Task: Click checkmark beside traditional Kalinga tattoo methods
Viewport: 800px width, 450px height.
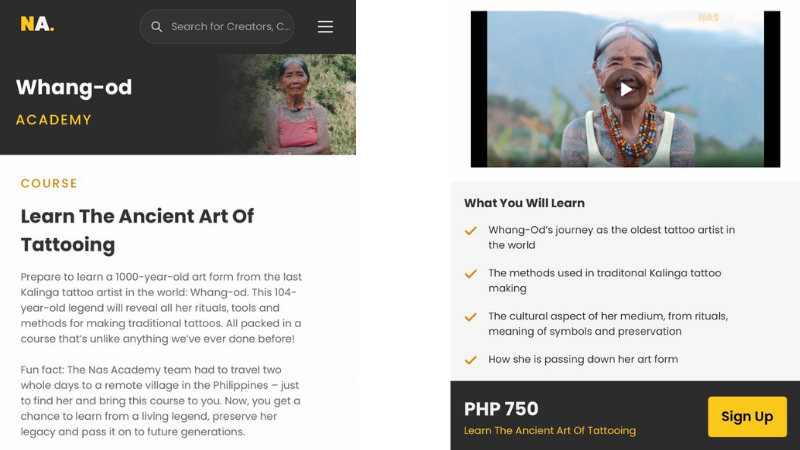Action: 470,274
